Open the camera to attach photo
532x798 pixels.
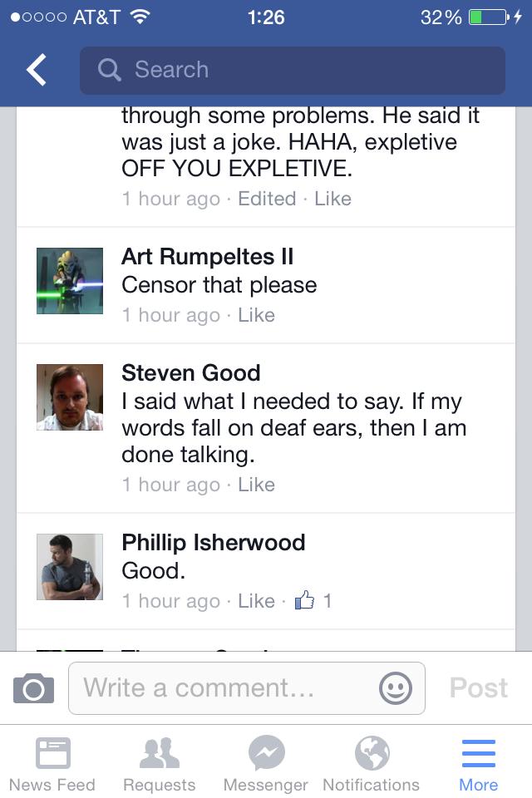pyautogui.click(x=33, y=688)
